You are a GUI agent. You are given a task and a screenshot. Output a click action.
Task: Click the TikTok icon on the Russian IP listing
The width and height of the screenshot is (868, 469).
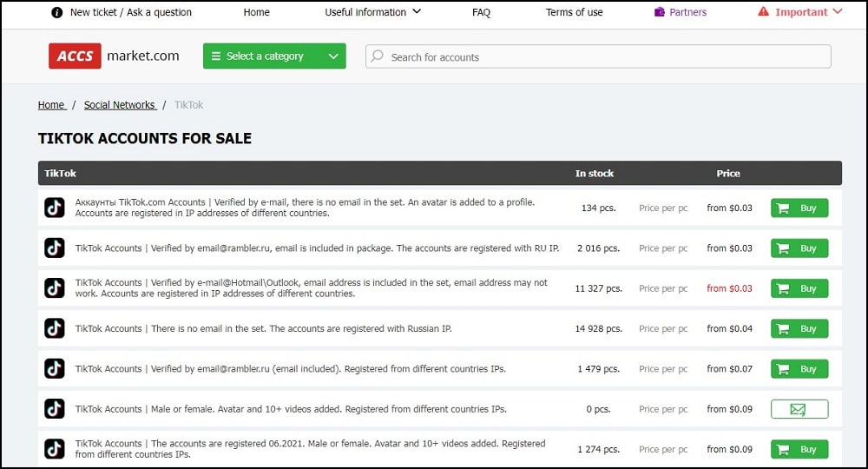point(54,328)
